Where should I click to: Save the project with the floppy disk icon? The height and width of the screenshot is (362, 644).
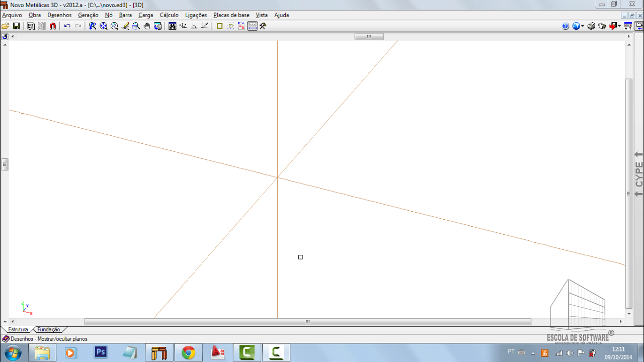(16, 26)
